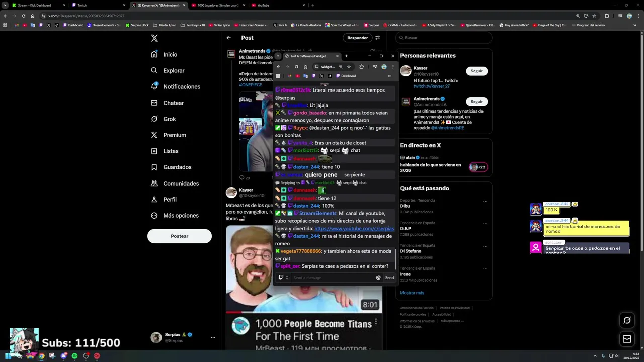Open media control icon in widget window
The width and height of the screenshot is (644, 362).
[375, 67]
